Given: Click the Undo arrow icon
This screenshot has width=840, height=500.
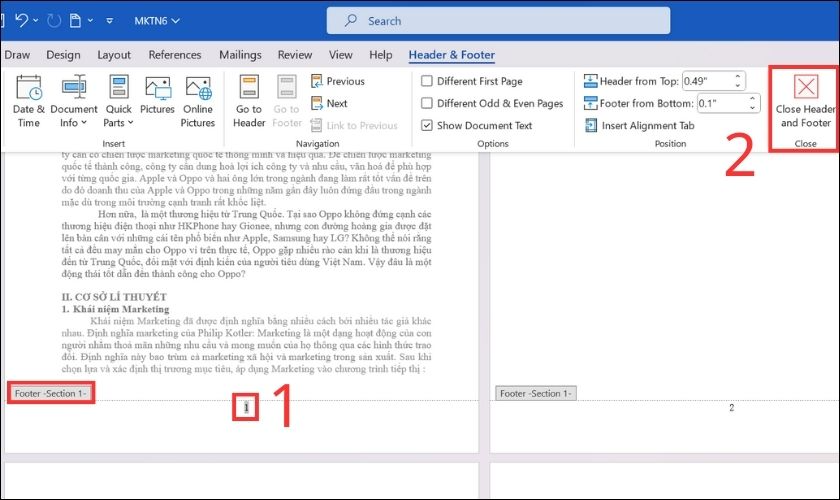Looking at the screenshot, I should click(x=21, y=20).
